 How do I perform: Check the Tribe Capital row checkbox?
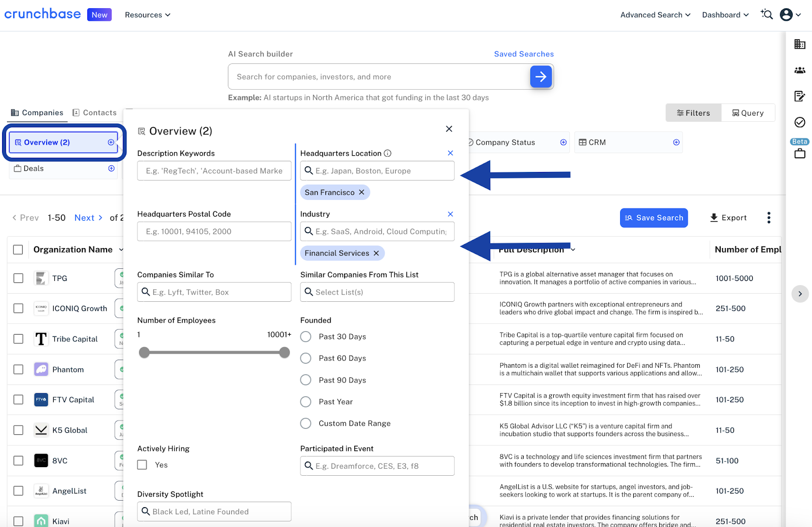(x=18, y=339)
